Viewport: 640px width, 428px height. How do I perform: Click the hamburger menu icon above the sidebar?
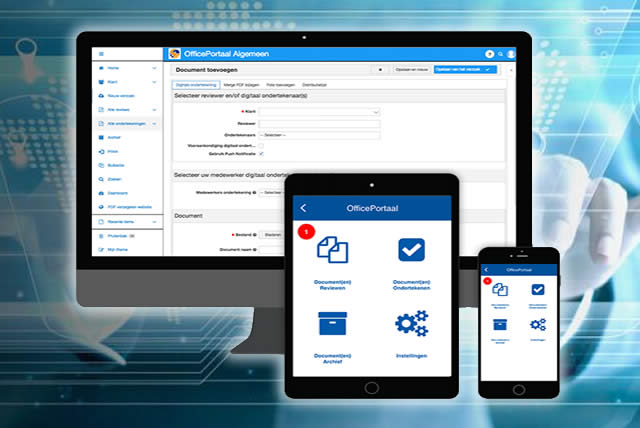point(101,53)
